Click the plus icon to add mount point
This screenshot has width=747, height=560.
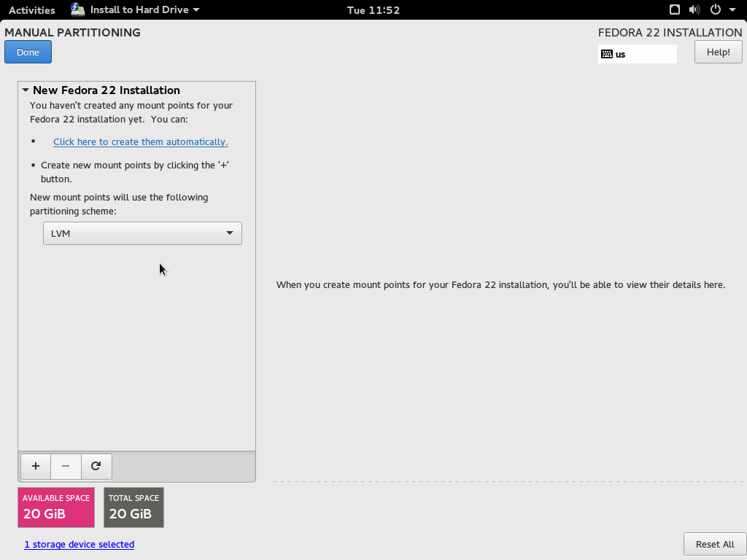click(x=36, y=466)
